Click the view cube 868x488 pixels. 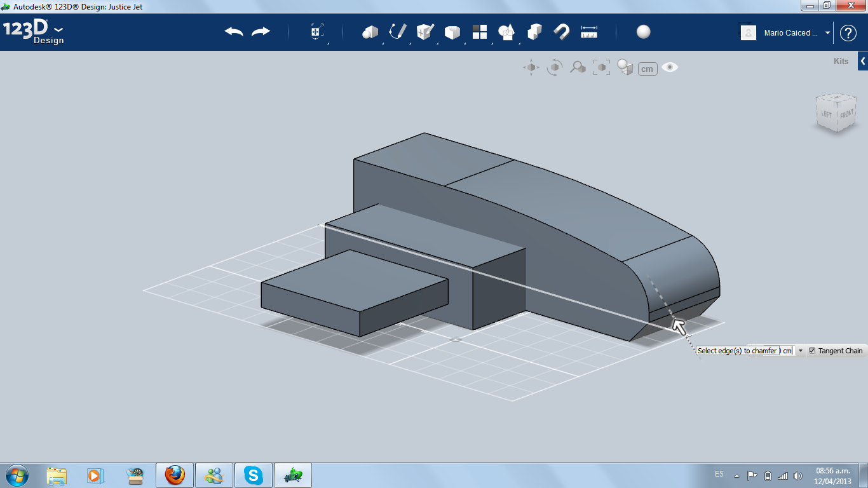point(836,112)
